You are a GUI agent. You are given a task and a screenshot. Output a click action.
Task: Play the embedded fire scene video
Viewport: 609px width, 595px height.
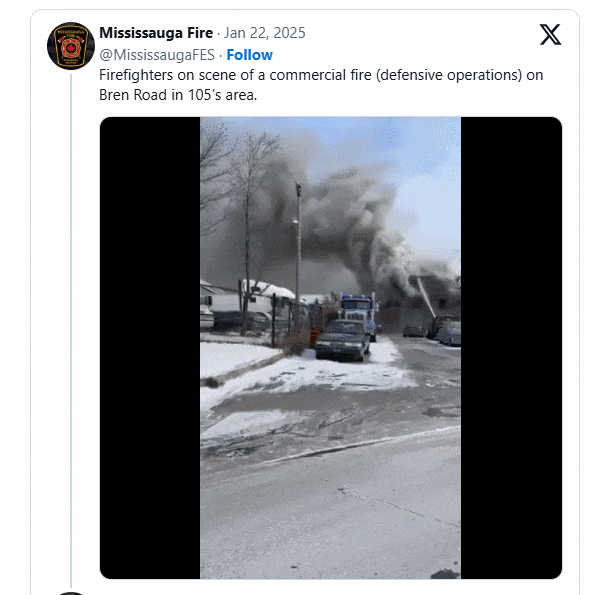tap(331, 348)
